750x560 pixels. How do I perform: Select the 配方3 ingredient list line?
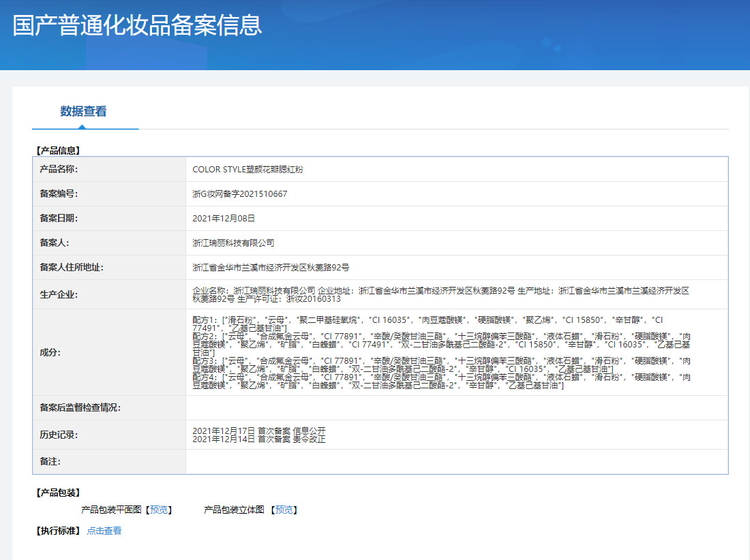pos(442,365)
